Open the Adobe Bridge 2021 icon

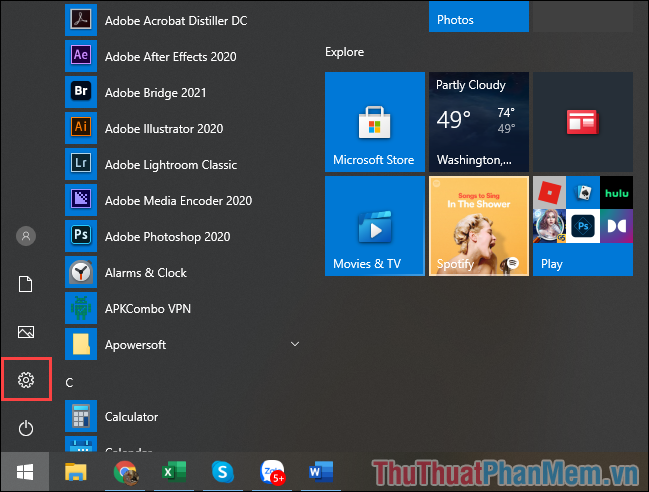tap(81, 92)
